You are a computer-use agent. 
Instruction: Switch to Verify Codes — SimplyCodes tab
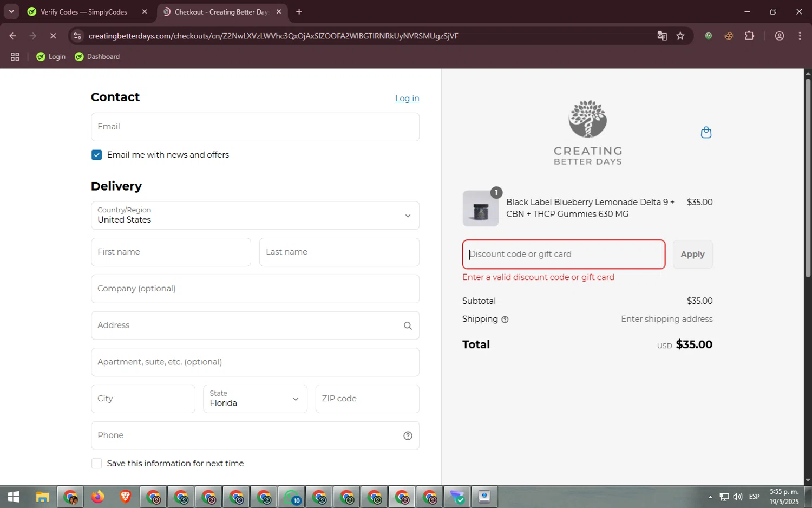click(84, 12)
